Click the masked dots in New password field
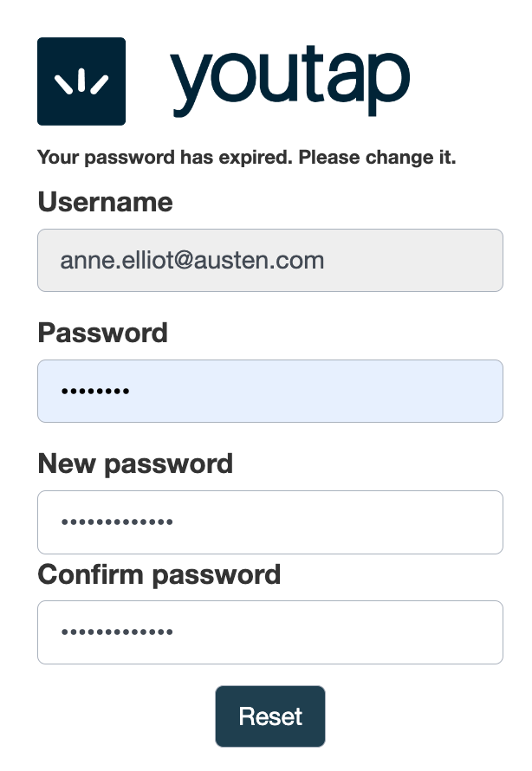 point(116,522)
